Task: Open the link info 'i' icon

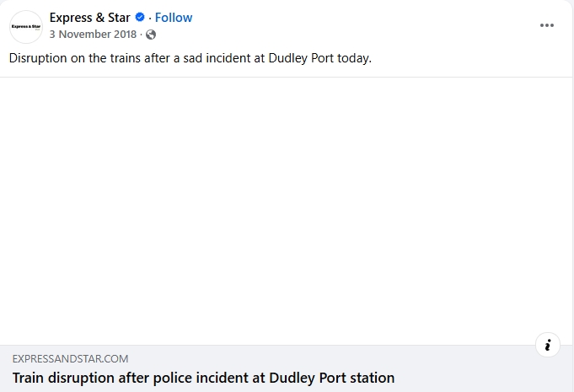Action: tap(548, 344)
